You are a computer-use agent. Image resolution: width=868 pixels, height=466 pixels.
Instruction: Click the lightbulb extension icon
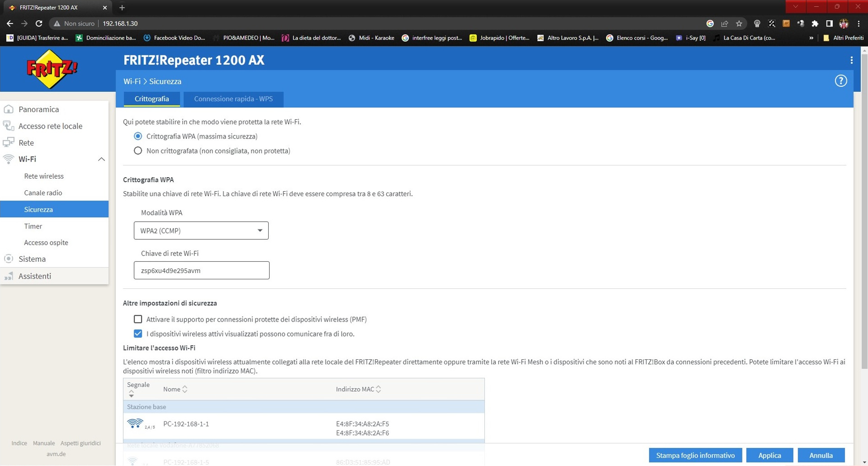pos(757,23)
